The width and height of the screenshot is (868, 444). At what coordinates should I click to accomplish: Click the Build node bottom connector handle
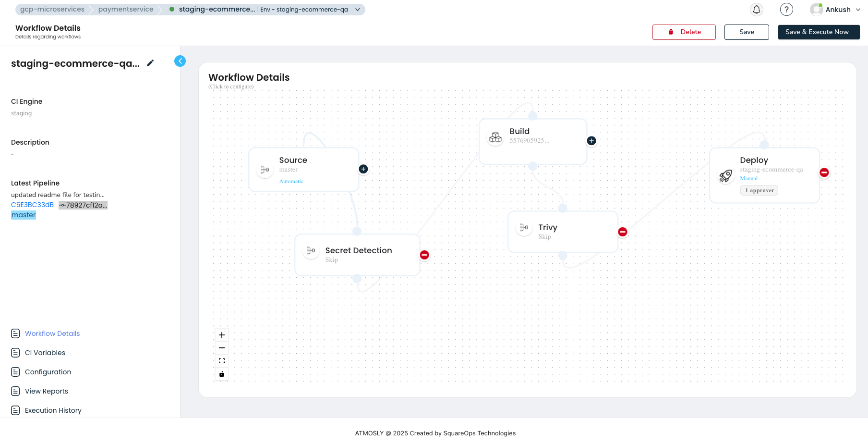(533, 166)
